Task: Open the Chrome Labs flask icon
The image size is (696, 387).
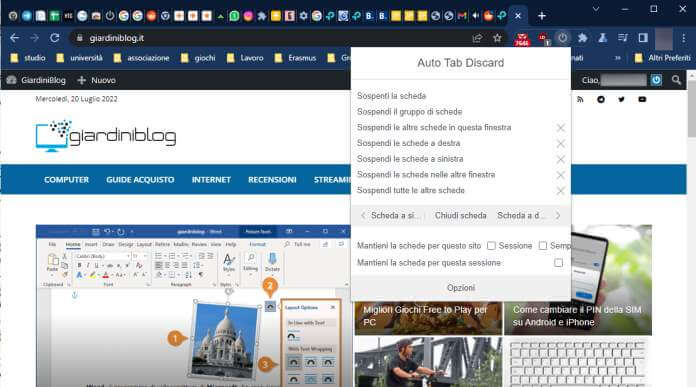Action: (602, 38)
